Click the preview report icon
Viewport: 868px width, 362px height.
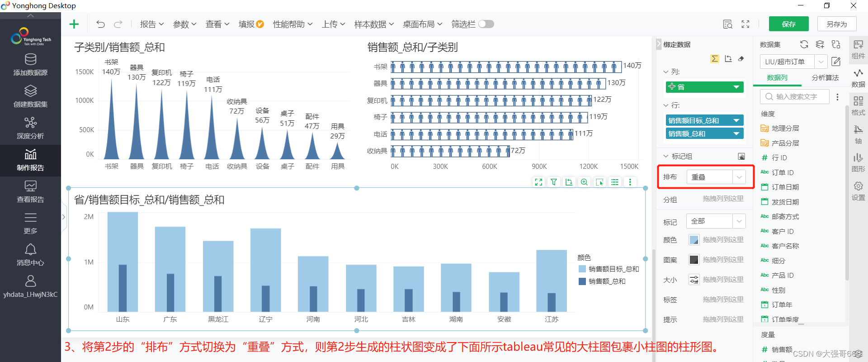[727, 24]
